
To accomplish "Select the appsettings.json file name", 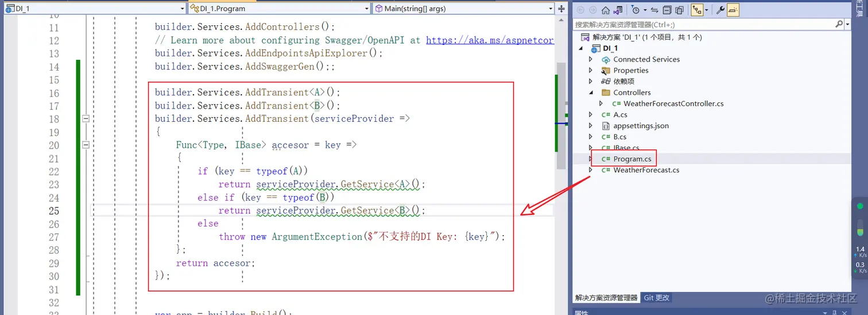I will click(641, 126).
